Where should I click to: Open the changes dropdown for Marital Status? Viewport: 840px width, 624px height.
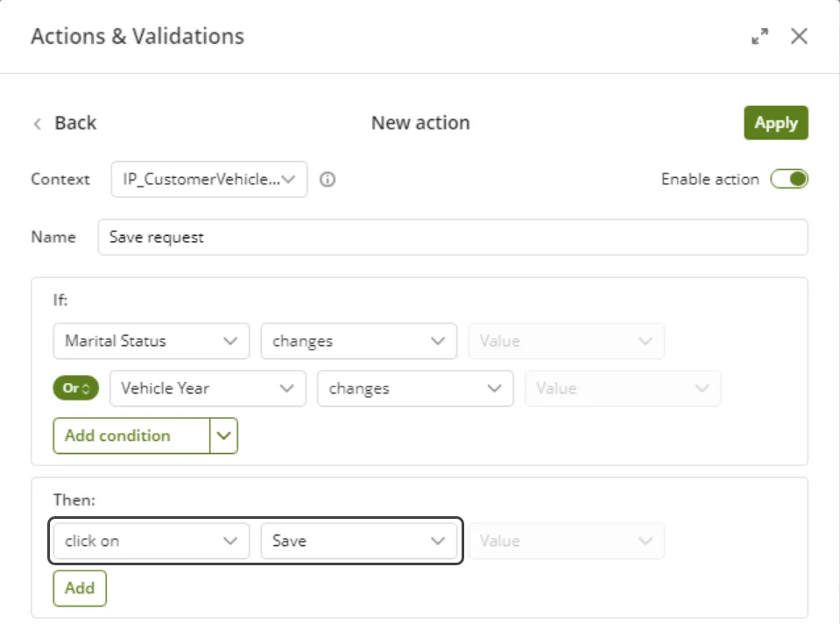pos(358,341)
